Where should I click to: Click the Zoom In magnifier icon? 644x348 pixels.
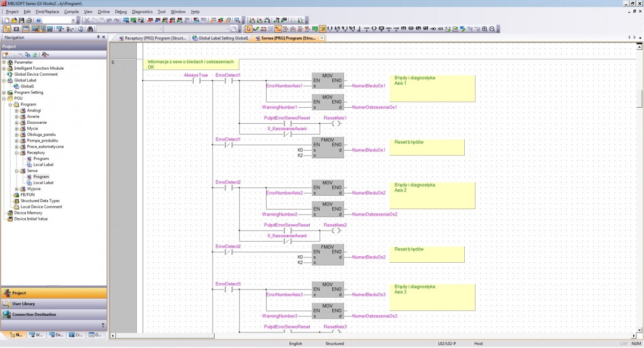[485, 29]
